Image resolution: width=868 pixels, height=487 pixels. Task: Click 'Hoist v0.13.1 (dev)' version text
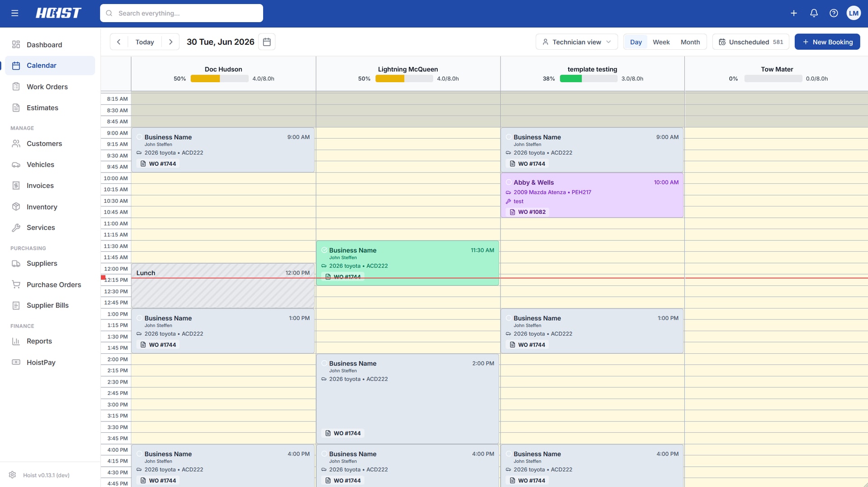tap(46, 475)
